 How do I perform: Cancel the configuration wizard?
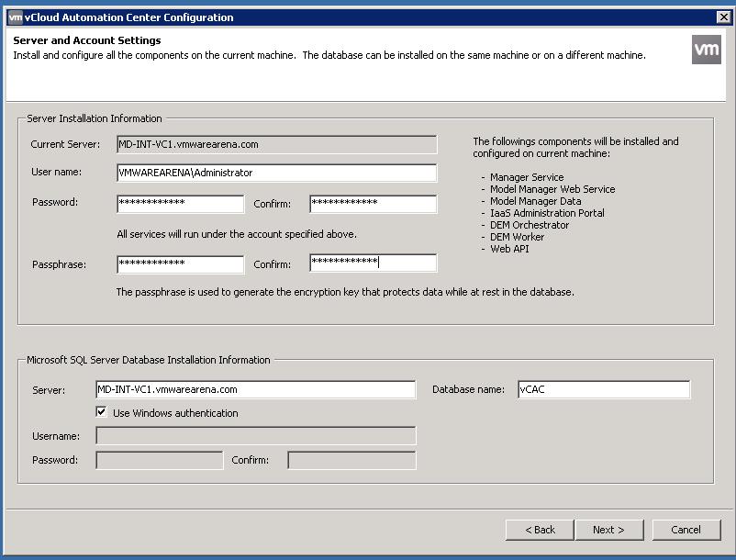(x=686, y=530)
